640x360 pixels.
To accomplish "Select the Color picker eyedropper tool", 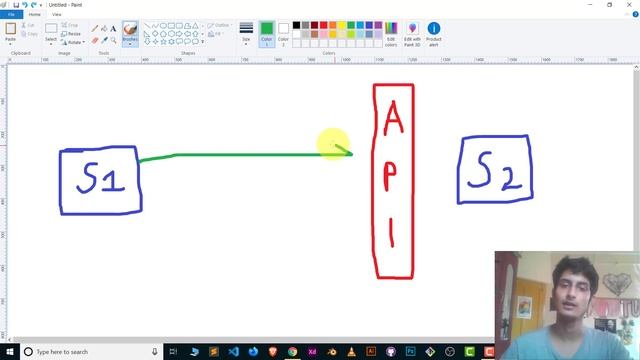I will pos(104,40).
